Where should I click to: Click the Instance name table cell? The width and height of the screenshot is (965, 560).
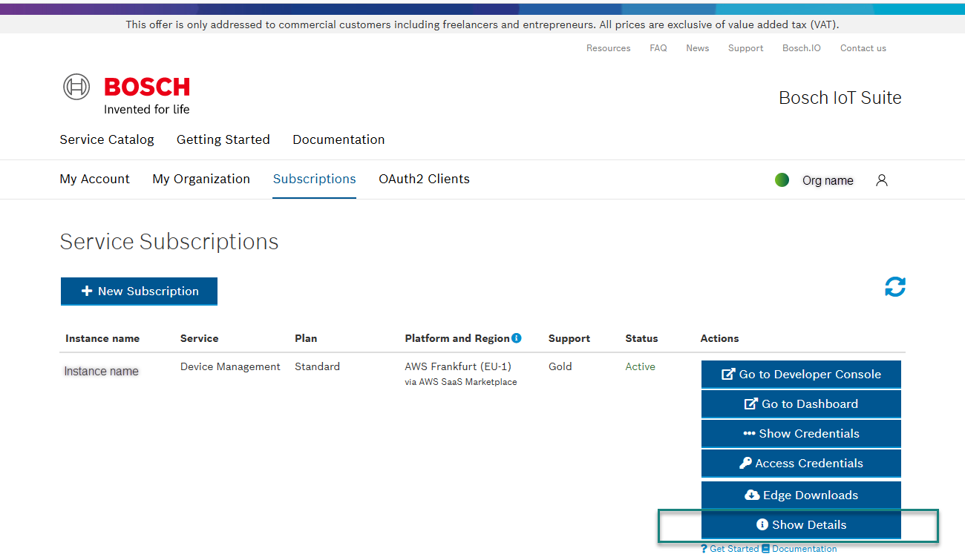102,371
